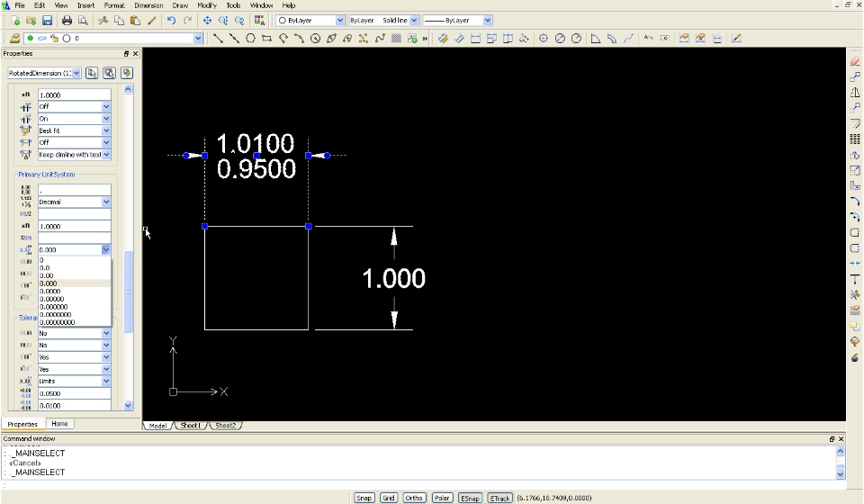
Task: Create a new drawing with the New icon
Action: coord(15,21)
